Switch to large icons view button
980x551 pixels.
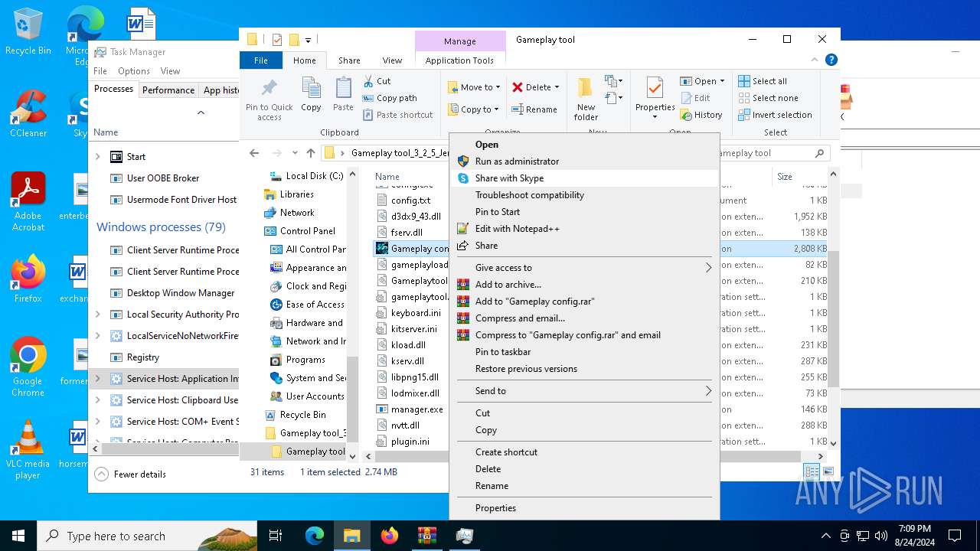click(828, 471)
